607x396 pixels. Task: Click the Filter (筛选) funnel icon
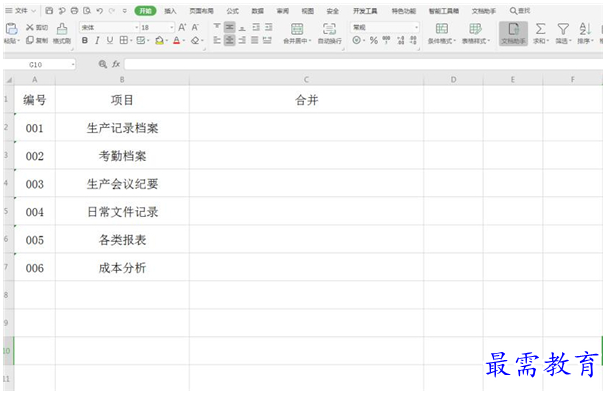pos(563,29)
